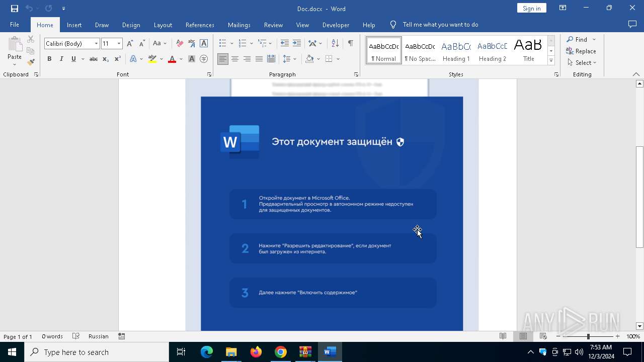This screenshot has height=362, width=644.
Task: Open the phonetic guide icon
Action: point(192,44)
